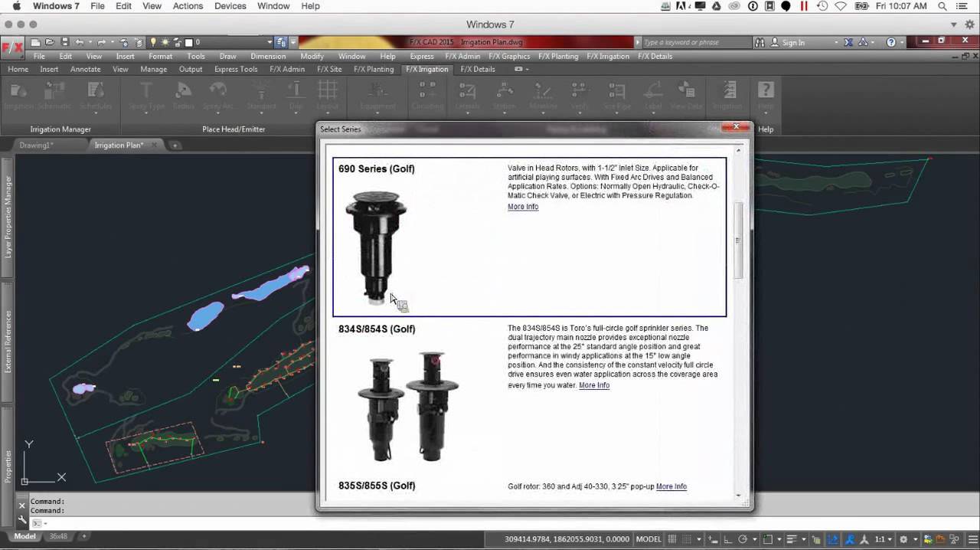The width and height of the screenshot is (980, 550).
Task: Open the Devices menu in macOS menu bar
Action: 230,6
